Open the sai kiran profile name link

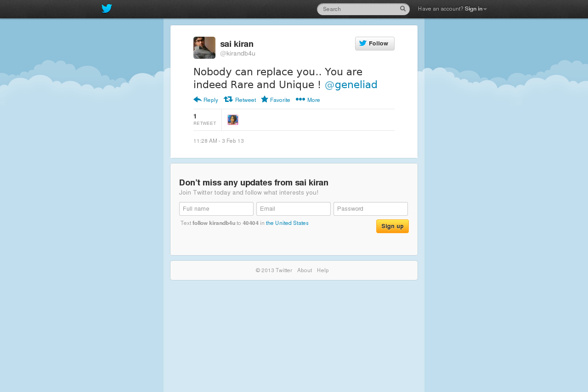[237, 44]
